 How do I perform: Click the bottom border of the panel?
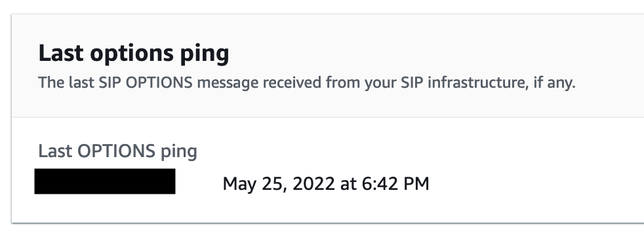(328, 223)
